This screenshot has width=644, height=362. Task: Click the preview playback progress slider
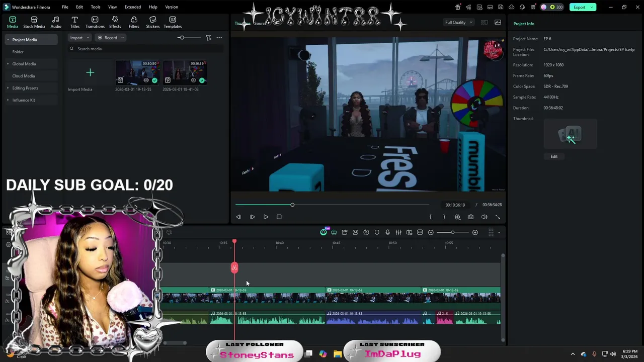[x=332, y=205]
